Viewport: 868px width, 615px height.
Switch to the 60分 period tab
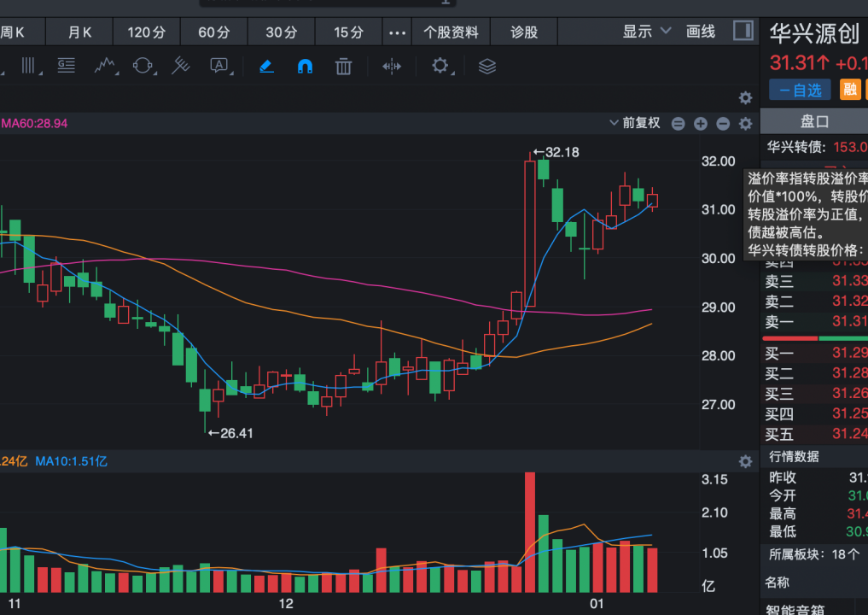coord(213,32)
